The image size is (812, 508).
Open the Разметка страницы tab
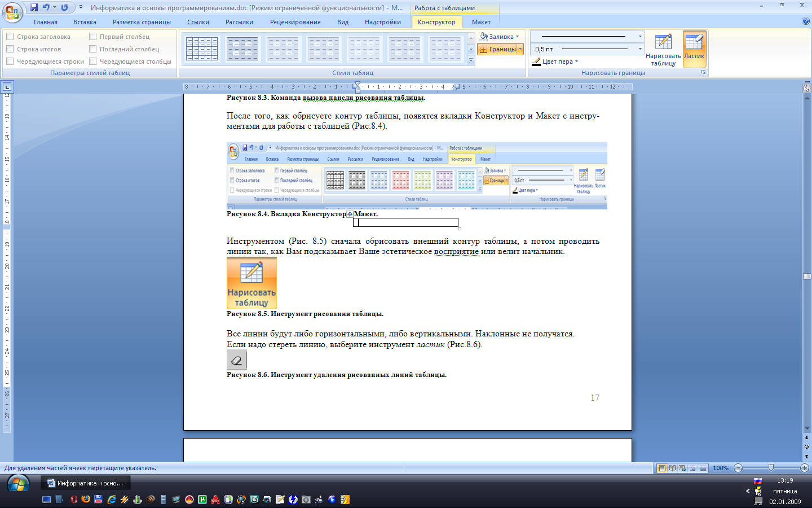pos(142,22)
